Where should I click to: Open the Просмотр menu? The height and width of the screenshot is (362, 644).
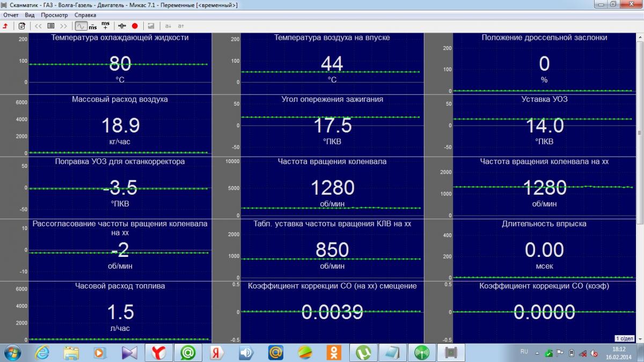pyautogui.click(x=54, y=15)
